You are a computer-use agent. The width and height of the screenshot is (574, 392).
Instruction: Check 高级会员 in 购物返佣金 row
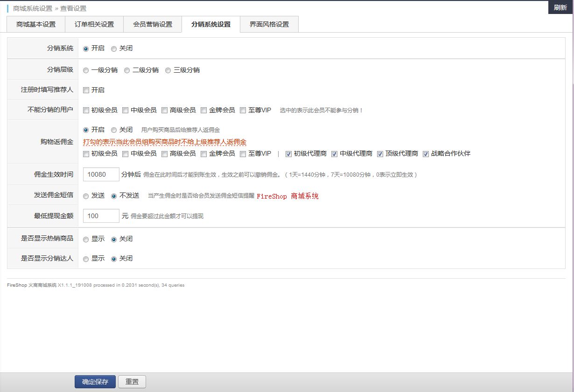tap(164, 154)
